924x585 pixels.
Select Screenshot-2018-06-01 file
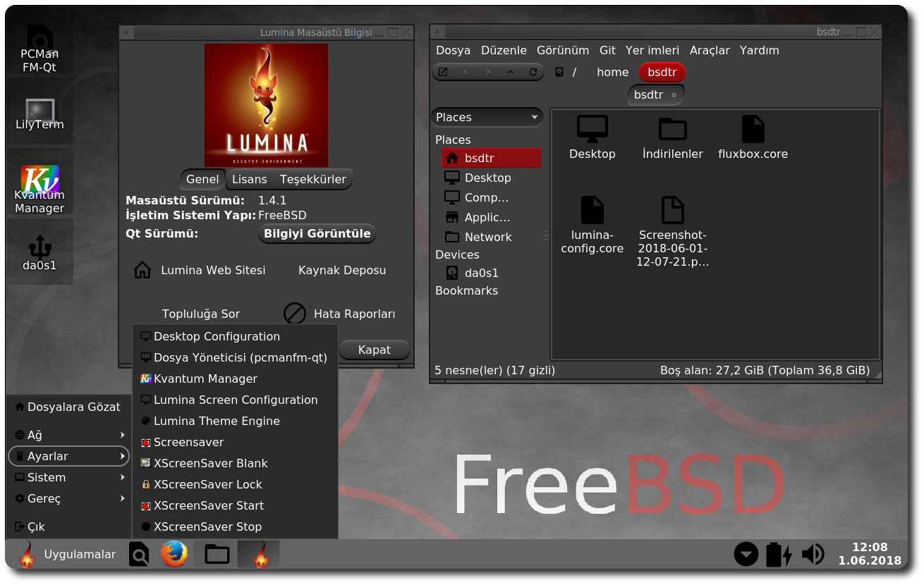point(673,232)
